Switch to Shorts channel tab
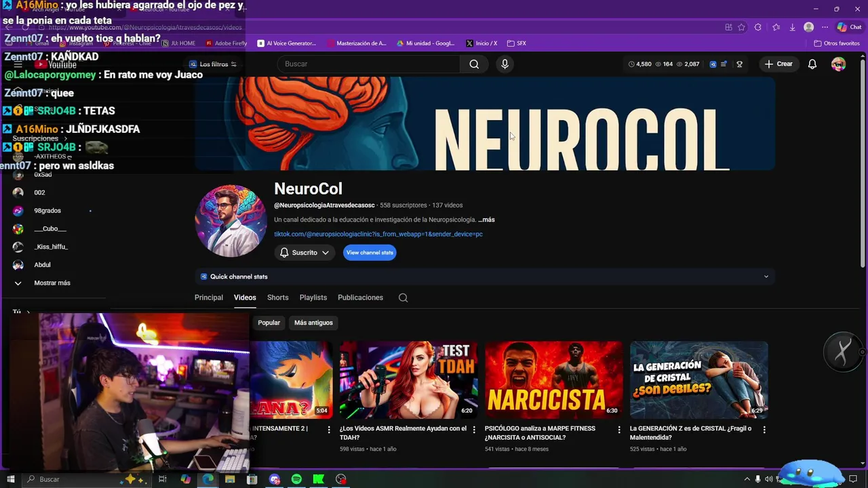Screen dimensions: 868x488 [278, 298]
